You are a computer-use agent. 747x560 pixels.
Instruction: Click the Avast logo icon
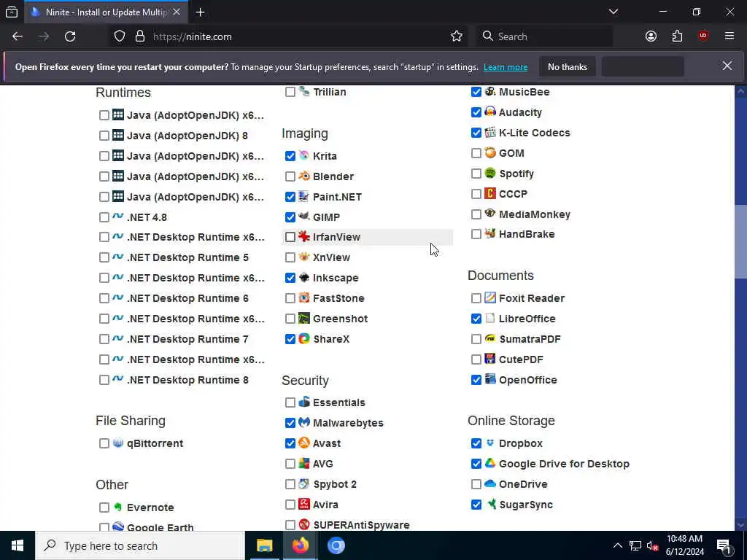tap(304, 443)
